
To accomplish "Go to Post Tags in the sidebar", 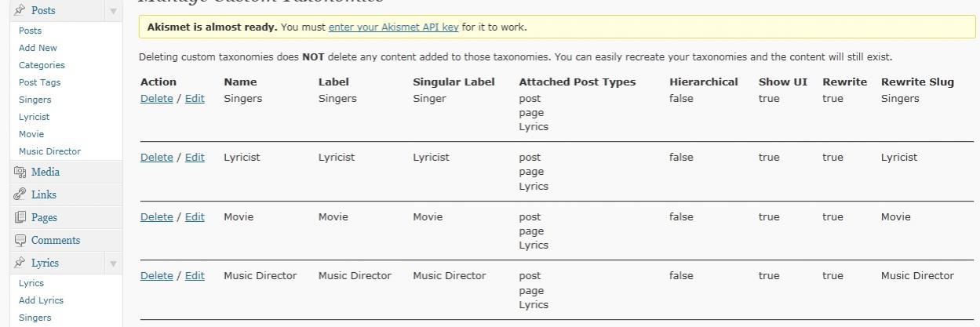I will click(x=39, y=82).
